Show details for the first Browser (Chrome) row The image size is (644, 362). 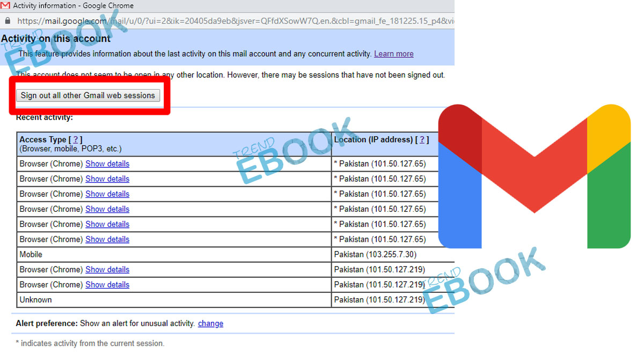coord(107,164)
